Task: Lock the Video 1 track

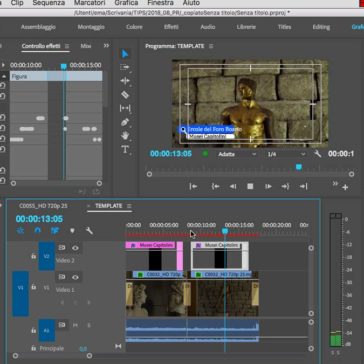Action: (33, 287)
